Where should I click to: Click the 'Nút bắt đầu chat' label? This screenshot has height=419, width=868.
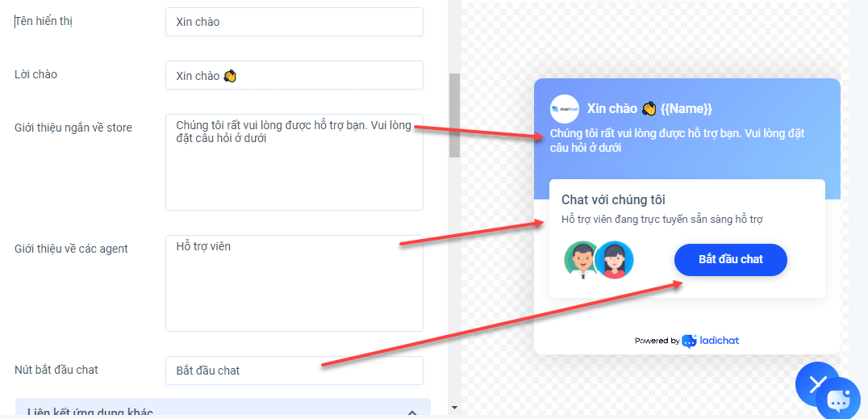point(56,370)
